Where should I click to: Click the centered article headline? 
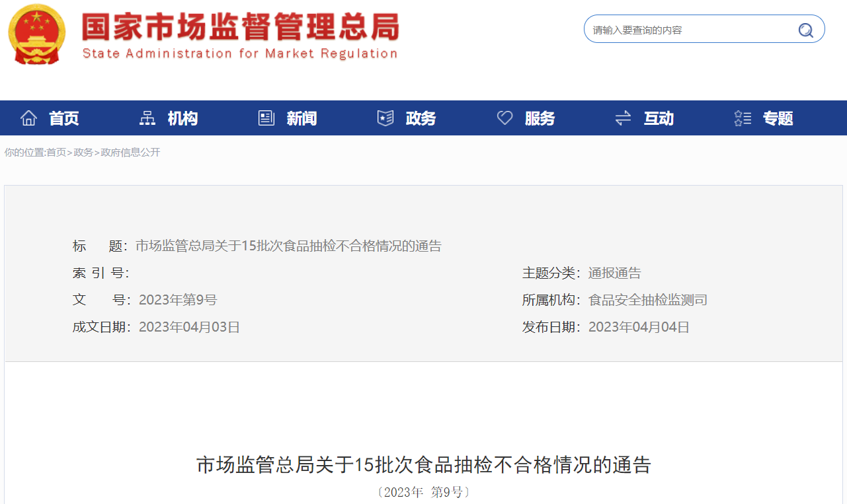coord(424,465)
